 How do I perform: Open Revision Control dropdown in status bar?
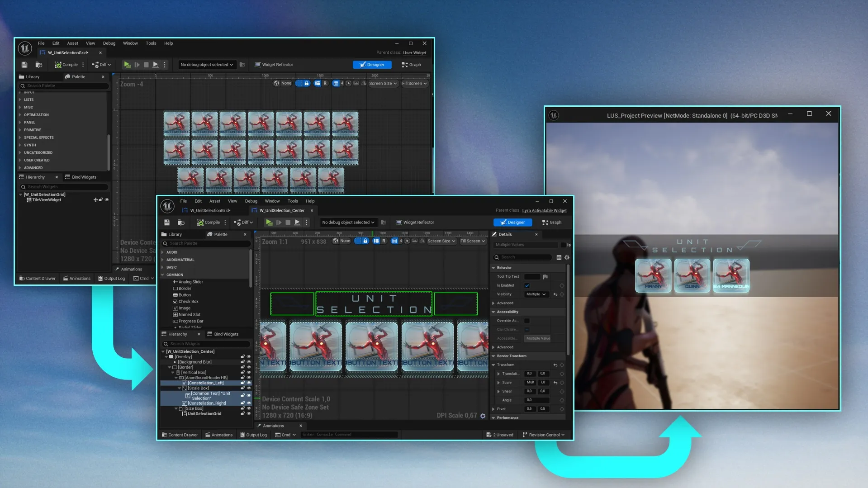544,435
